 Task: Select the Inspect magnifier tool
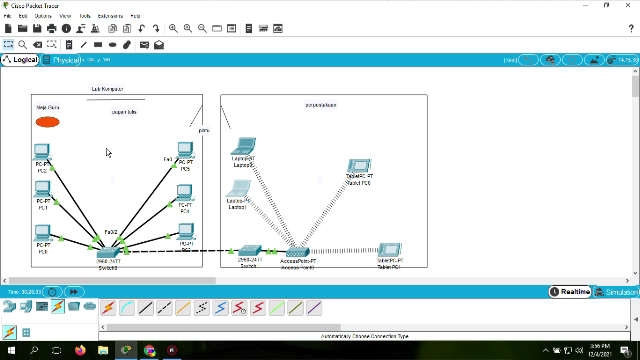[x=22, y=44]
